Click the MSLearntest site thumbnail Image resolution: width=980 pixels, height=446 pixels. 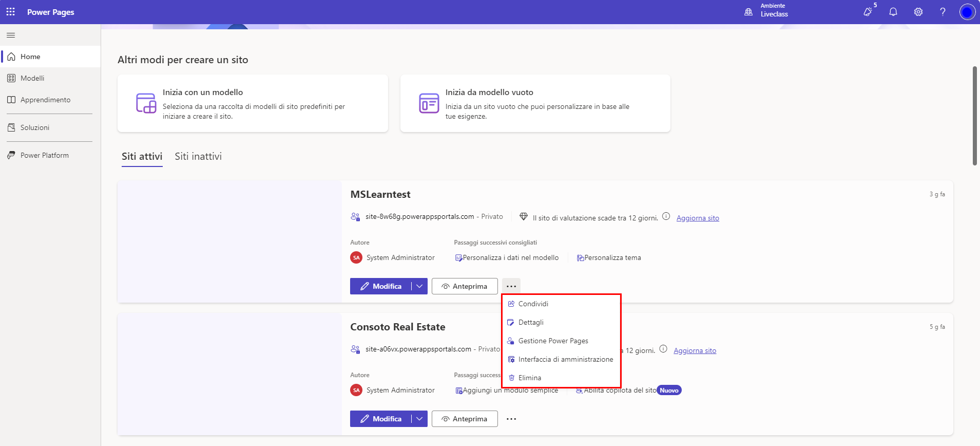[x=229, y=241]
